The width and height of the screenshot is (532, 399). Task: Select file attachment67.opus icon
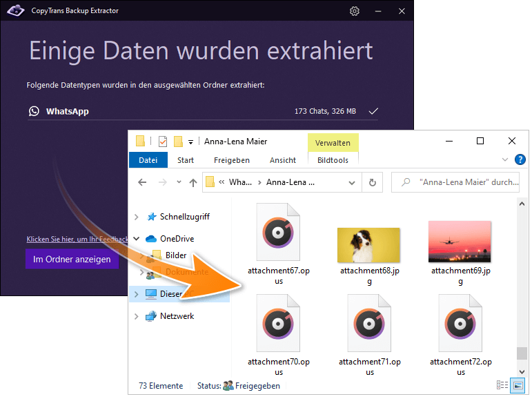278,232
